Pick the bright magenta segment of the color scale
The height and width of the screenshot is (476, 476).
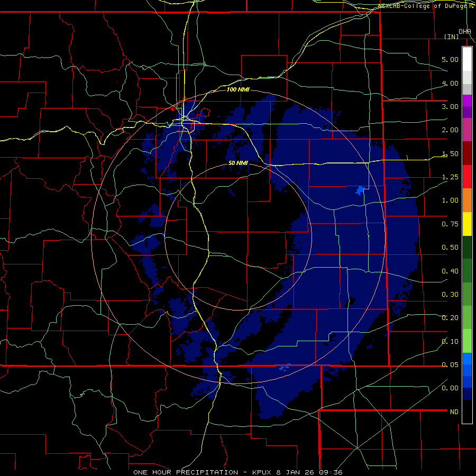point(467,100)
